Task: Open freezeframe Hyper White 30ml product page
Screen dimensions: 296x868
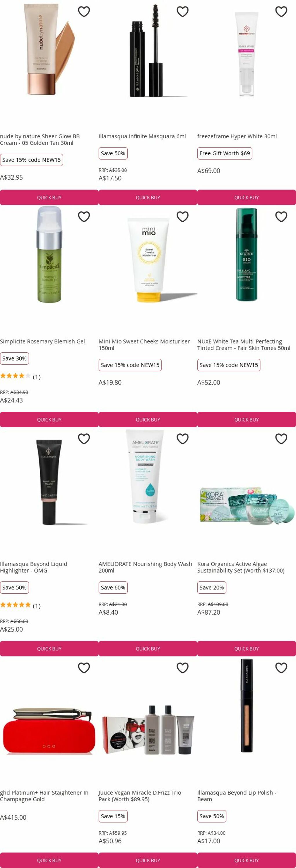Action: click(237, 137)
